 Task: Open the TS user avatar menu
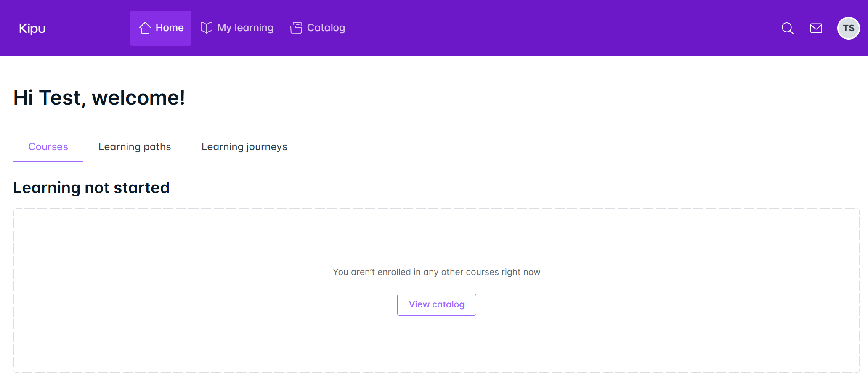[848, 28]
